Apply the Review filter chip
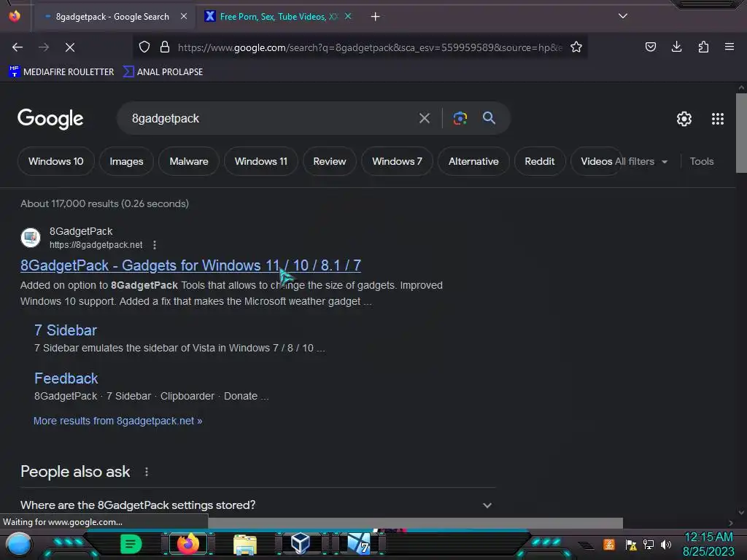This screenshot has height=560, width=747. click(x=330, y=161)
